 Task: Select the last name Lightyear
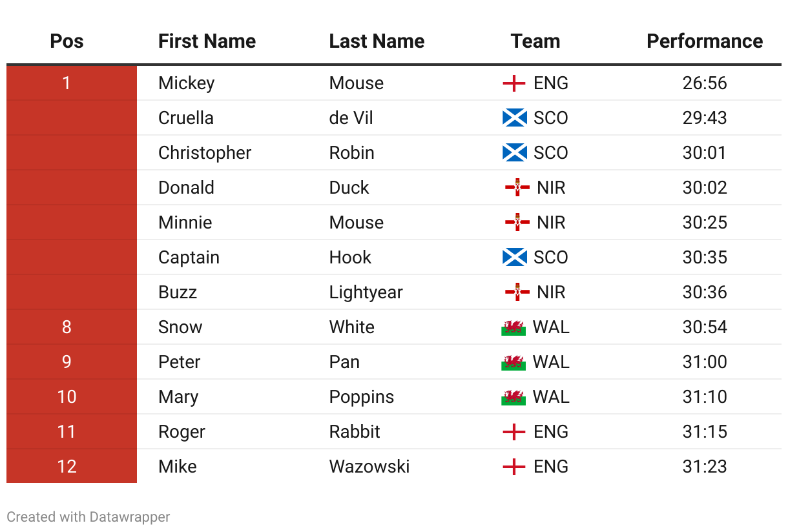pyautogui.click(x=366, y=292)
